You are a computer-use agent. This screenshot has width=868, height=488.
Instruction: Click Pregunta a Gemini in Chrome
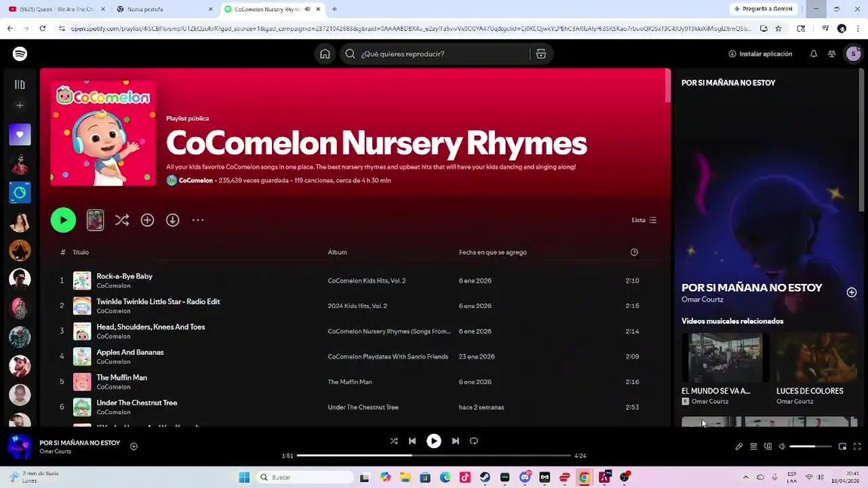click(763, 9)
